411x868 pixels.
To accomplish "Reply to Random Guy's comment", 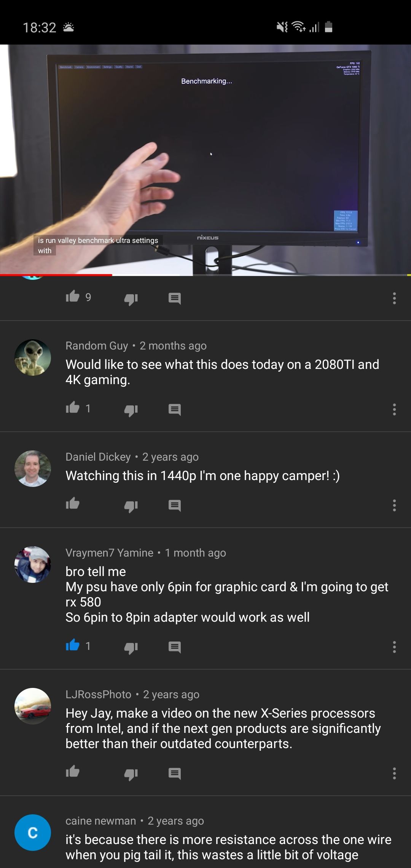I will coord(175,410).
